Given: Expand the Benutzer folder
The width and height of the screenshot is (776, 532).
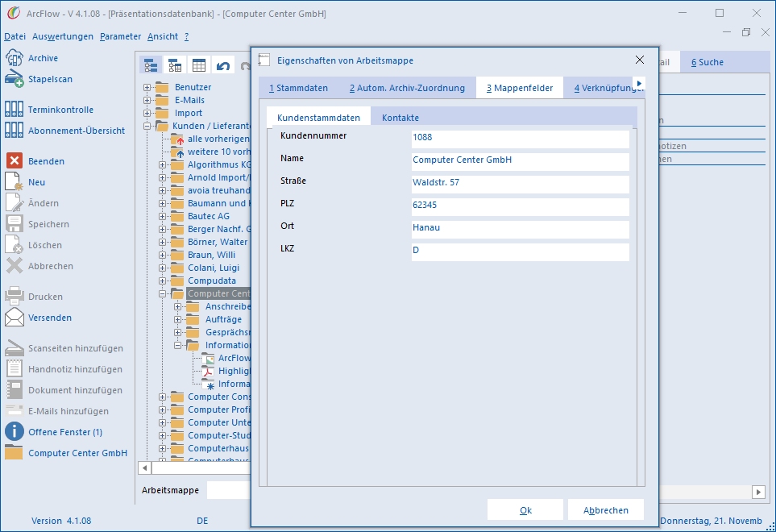Looking at the screenshot, I should tap(147, 87).
